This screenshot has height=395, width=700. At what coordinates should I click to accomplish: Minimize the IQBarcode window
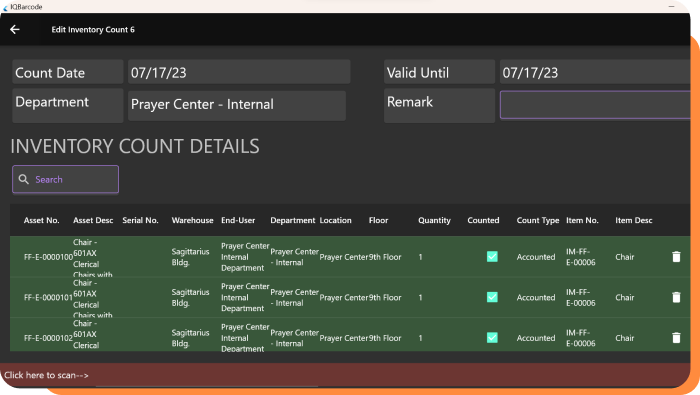coord(671,7)
